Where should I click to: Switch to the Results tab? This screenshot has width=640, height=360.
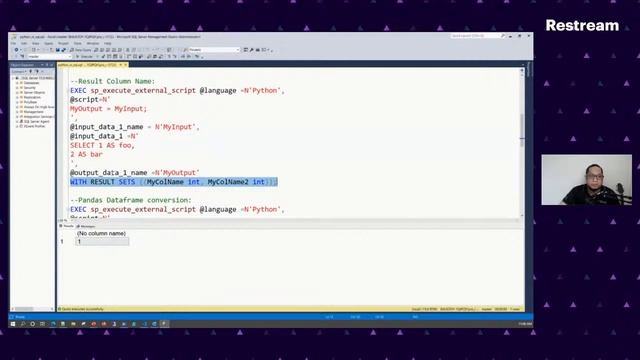pyautogui.click(x=67, y=226)
